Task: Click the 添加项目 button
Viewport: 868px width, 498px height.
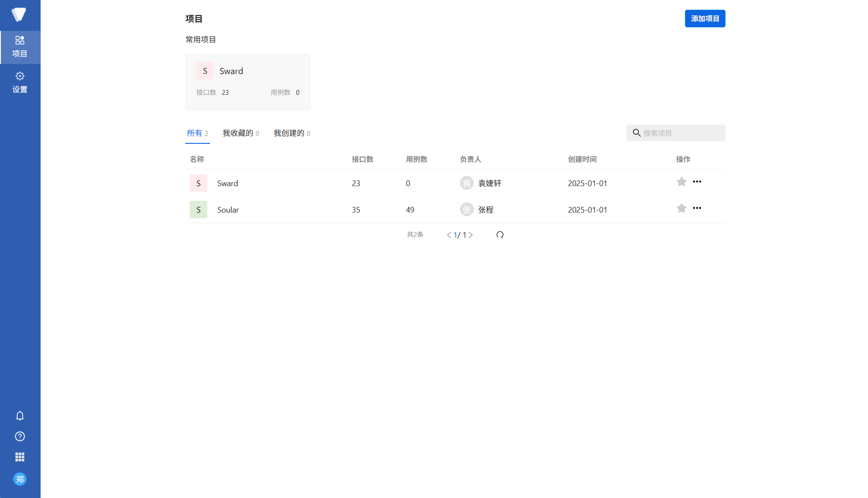Action: point(705,19)
